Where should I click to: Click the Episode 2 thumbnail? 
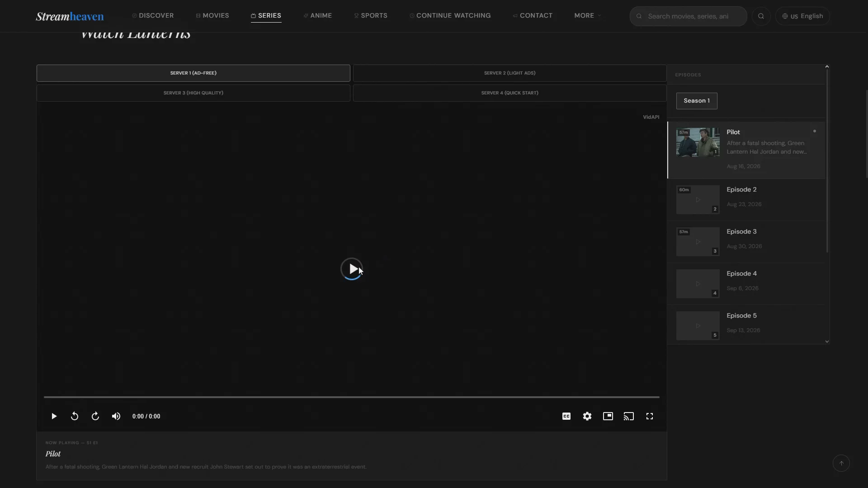[x=698, y=200]
